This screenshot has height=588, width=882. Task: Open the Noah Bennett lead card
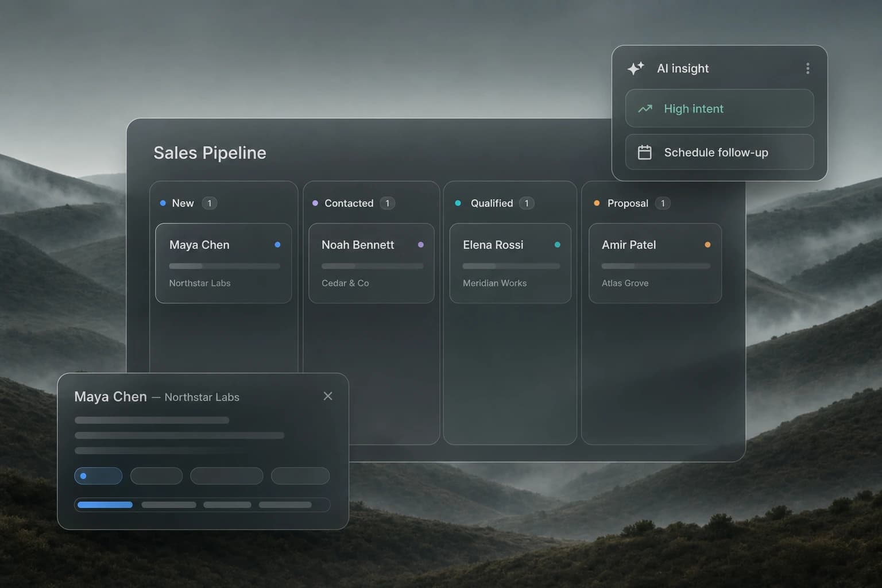tap(372, 263)
